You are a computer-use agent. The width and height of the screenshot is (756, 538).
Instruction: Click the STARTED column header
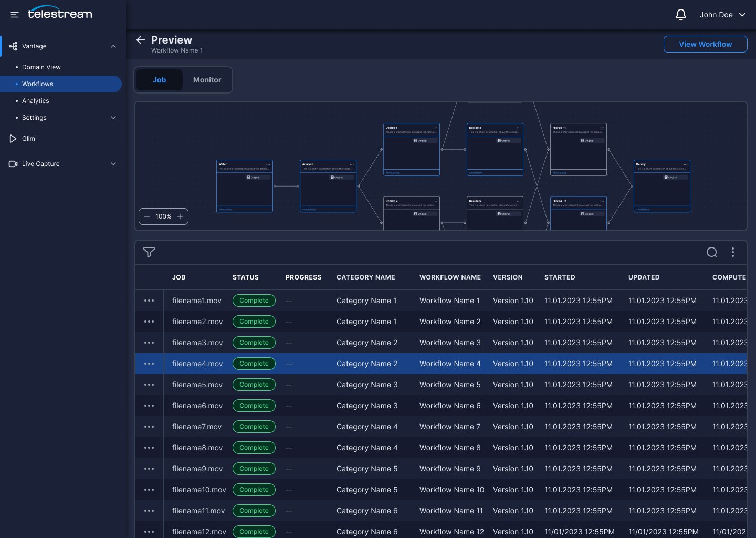coord(560,277)
